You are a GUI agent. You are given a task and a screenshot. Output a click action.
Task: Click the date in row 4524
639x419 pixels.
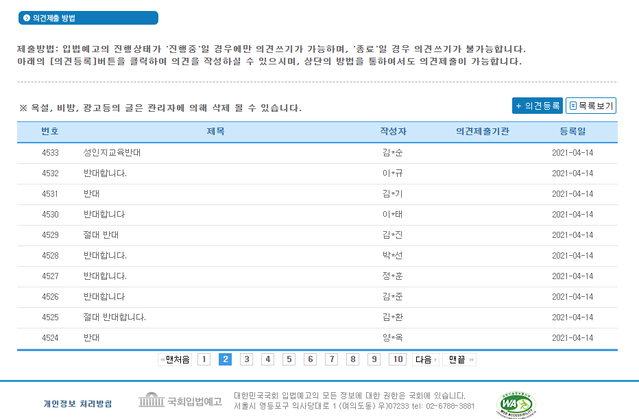[x=573, y=338]
